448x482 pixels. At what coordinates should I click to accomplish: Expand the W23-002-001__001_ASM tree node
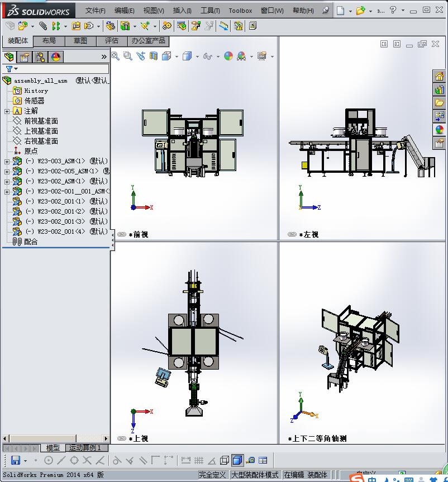coord(7,192)
